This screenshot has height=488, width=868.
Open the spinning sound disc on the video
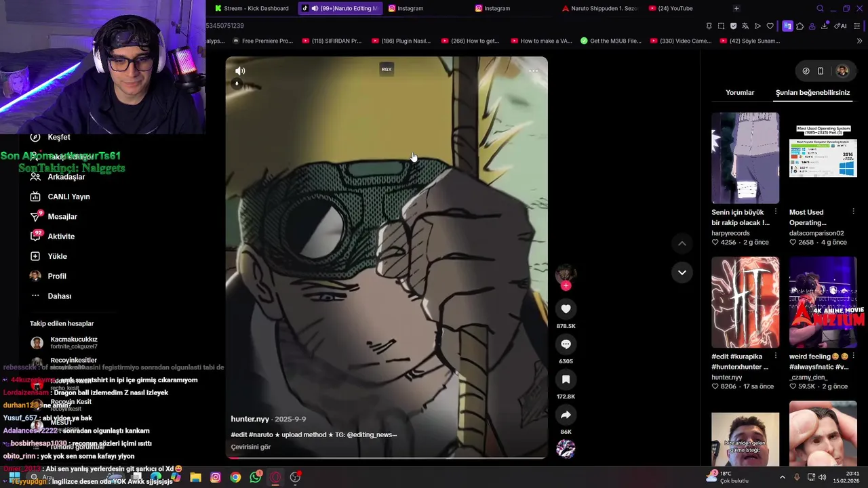pos(566,449)
